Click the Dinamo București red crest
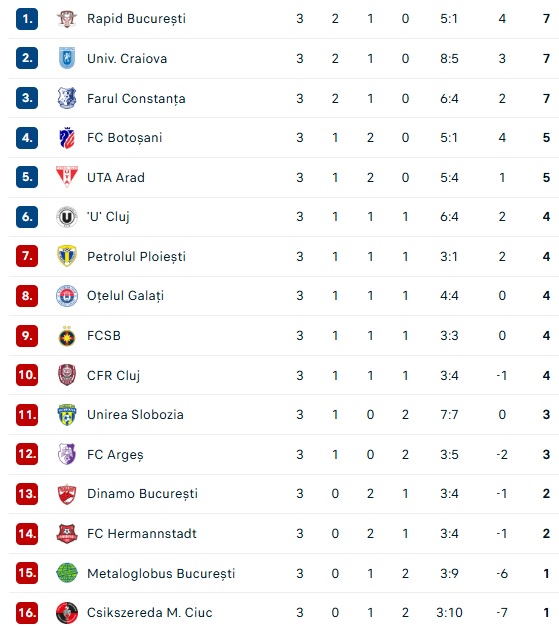Screen dimensions: 559x627 coord(67,494)
